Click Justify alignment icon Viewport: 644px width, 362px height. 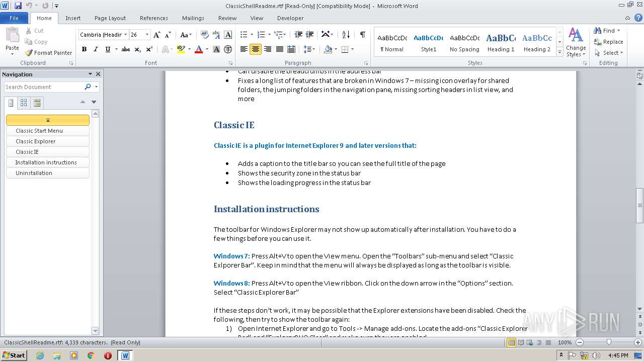click(x=280, y=49)
